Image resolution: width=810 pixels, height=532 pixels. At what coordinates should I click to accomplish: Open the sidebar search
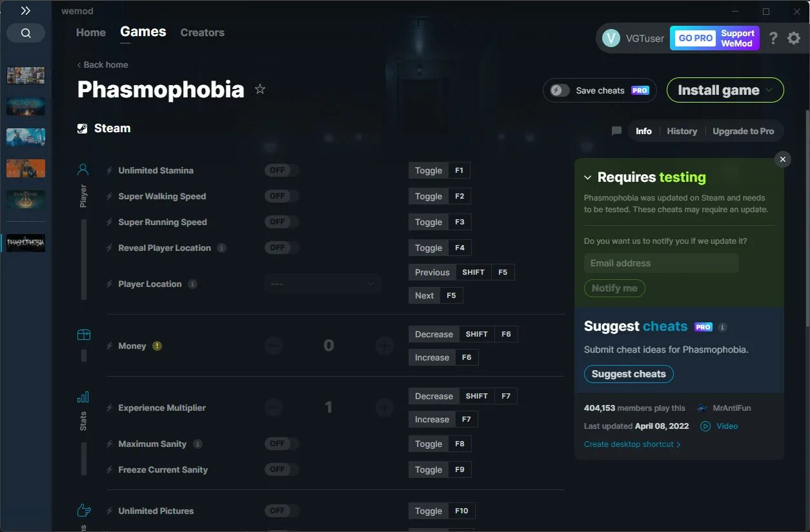(x=26, y=33)
